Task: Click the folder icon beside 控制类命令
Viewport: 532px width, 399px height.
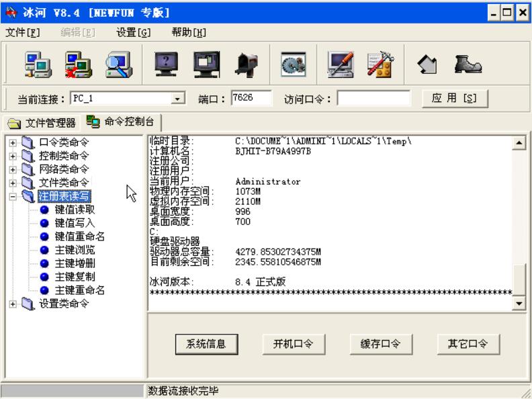Action: pyautogui.click(x=28, y=156)
